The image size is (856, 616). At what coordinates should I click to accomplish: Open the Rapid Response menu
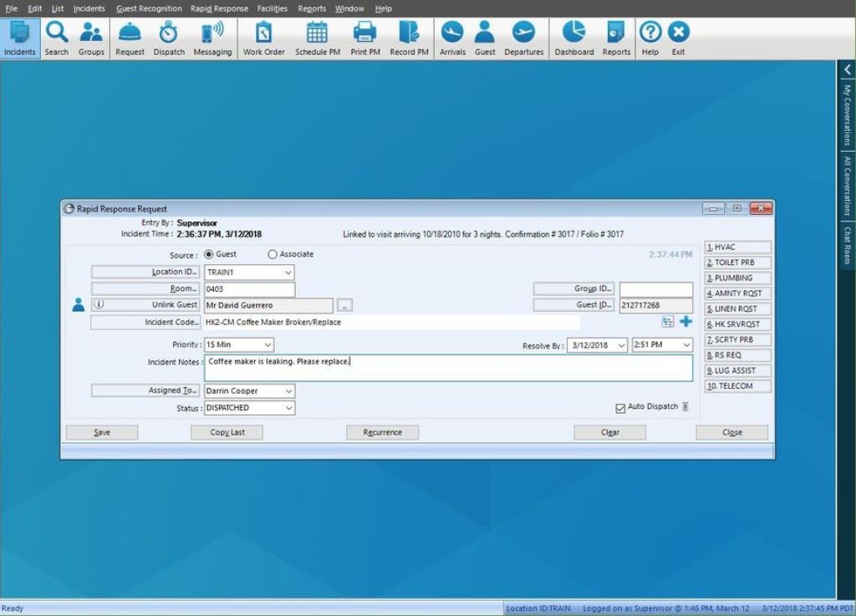pyautogui.click(x=219, y=8)
